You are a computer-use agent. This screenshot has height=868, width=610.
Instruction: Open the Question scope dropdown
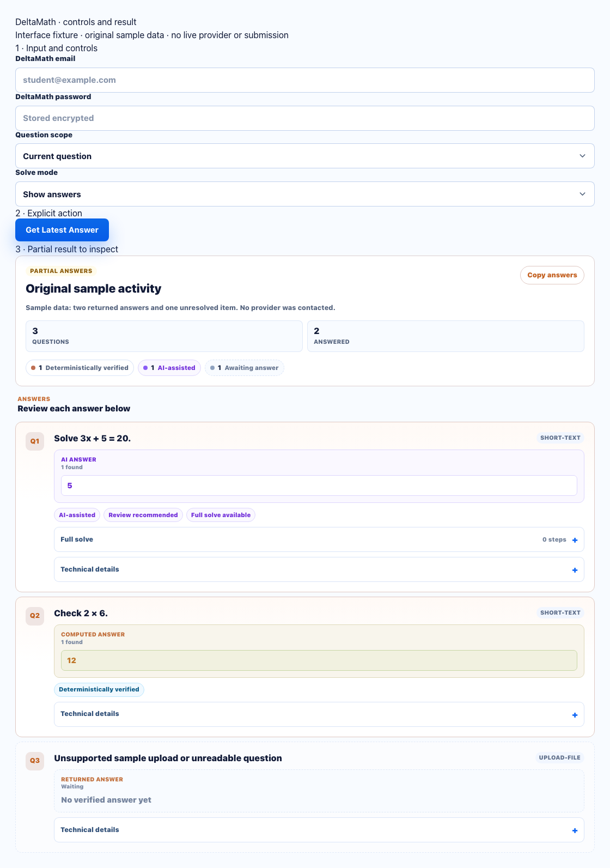304,156
